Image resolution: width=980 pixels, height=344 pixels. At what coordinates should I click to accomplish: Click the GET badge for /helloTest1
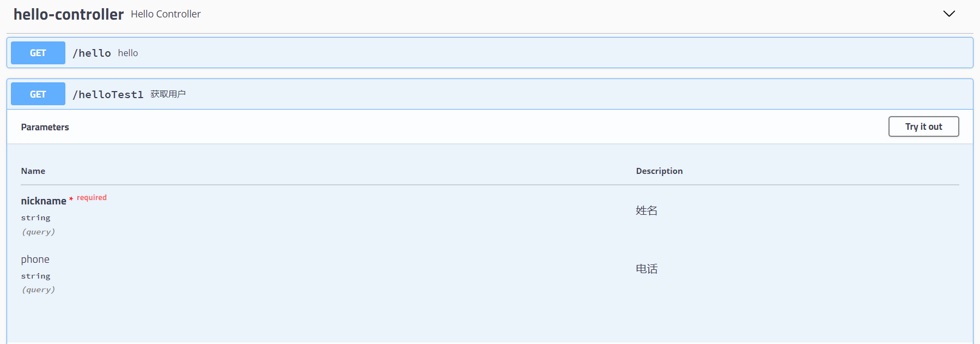pos(38,94)
